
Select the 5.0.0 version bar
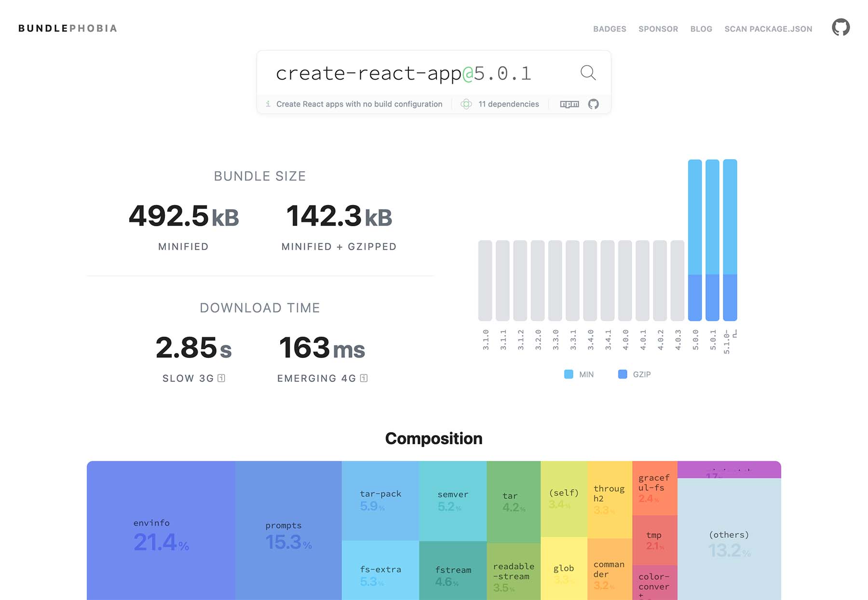point(695,240)
